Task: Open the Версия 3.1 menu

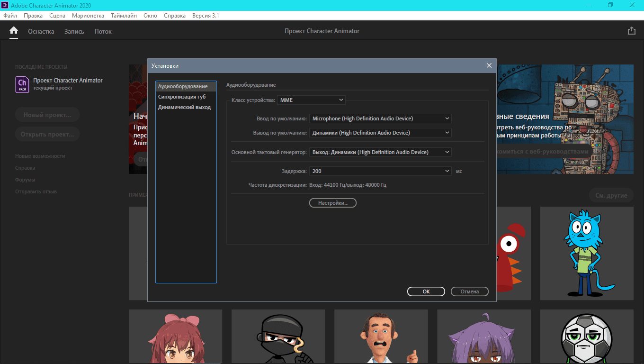Action: [206, 16]
